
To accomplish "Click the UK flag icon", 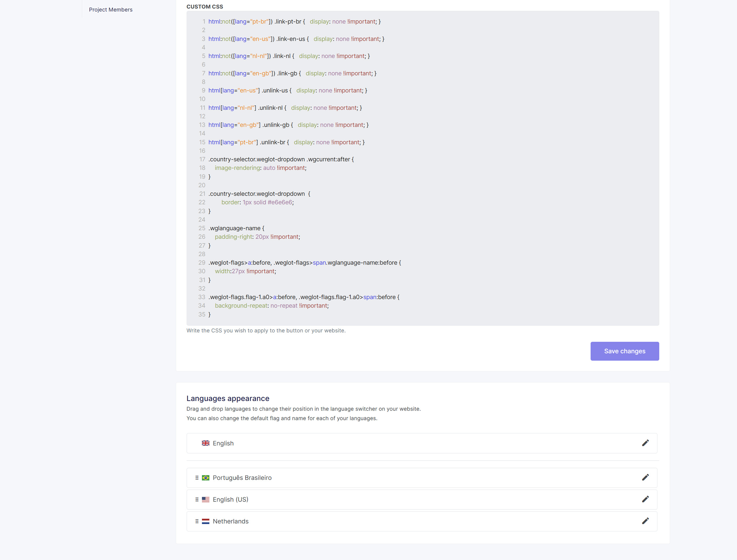I will (x=205, y=443).
